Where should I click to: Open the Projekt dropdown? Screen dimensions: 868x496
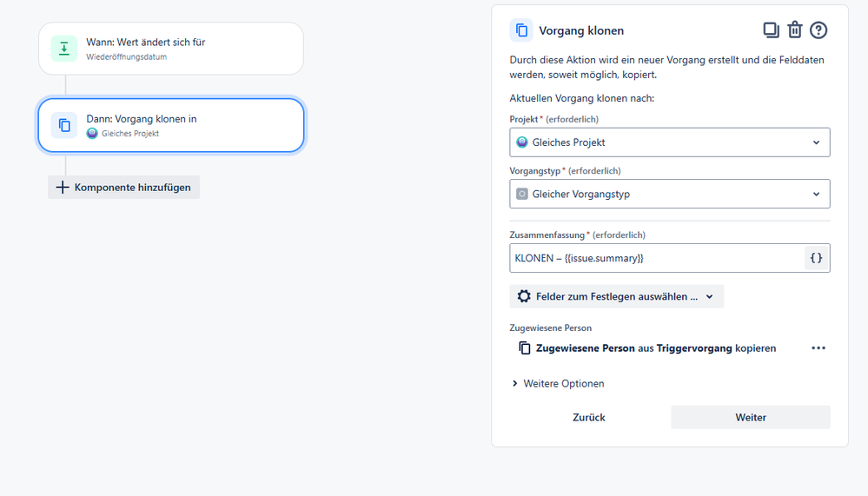pyautogui.click(x=669, y=142)
